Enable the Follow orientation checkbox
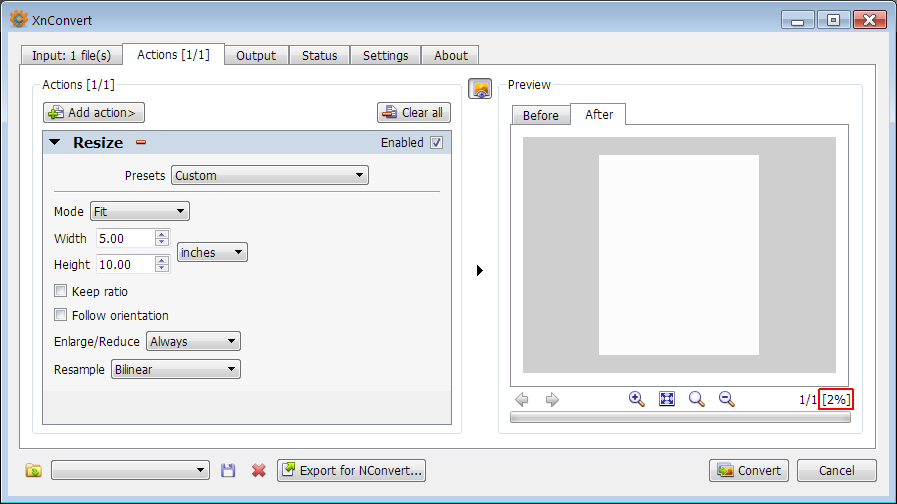 tap(60, 315)
